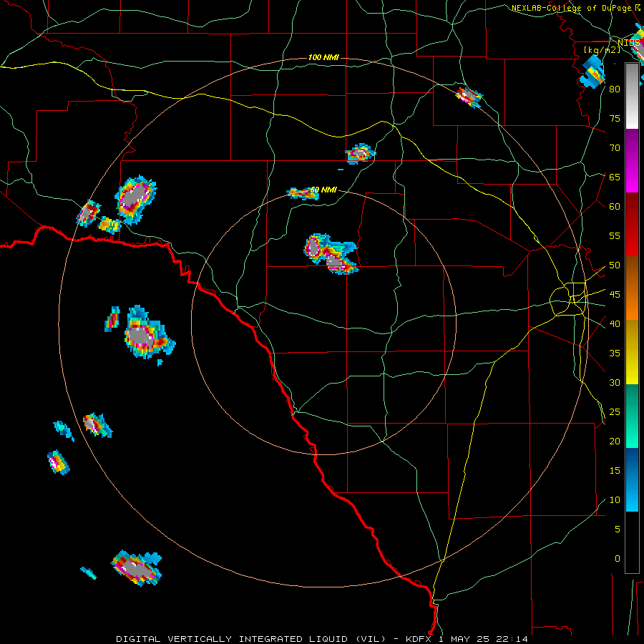Click the blue segment of the color scale

point(632,479)
